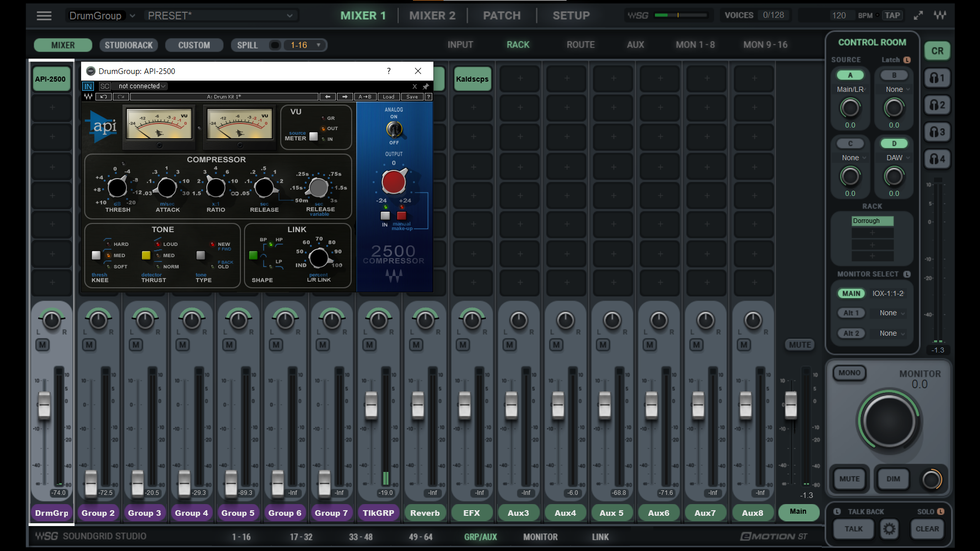This screenshot has width=980, height=551.
Task: Toggle the Analog on/off switch
Action: click(x=394, y=130)
